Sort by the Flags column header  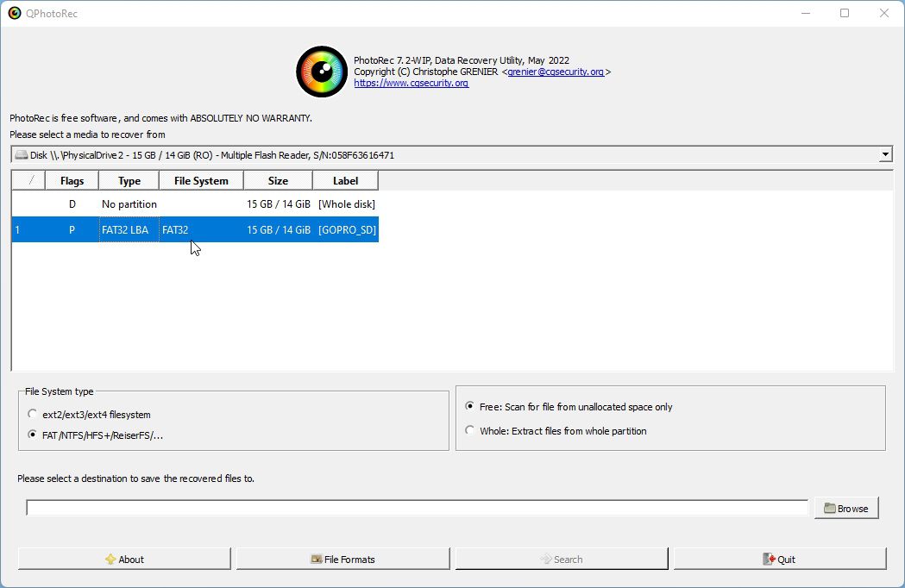pos(72,180)
